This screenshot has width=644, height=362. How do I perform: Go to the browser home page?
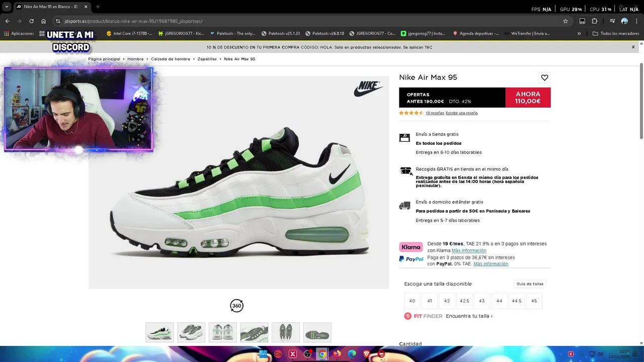click(x=44, y=21)
